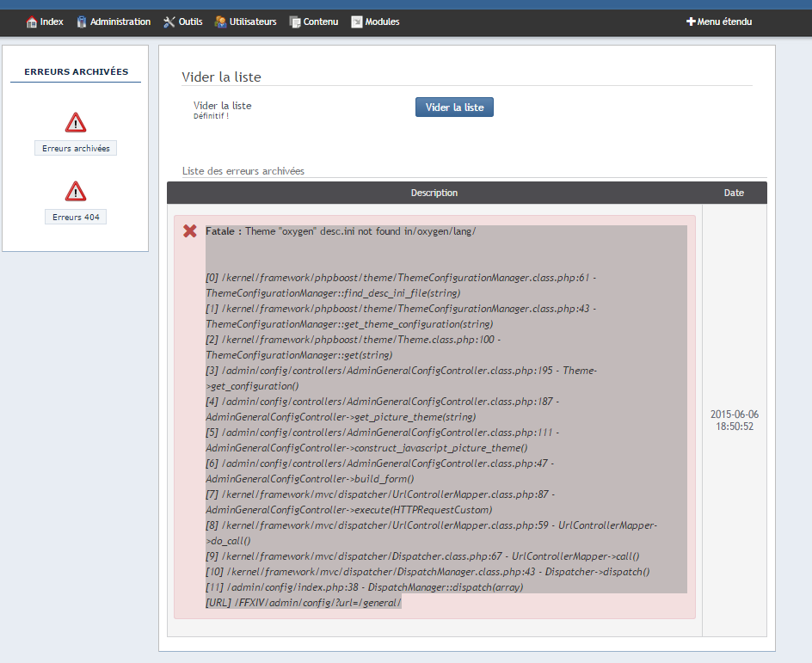Viewport: 812px width, 663px height.
Task: Click the warning triangle above Erreurs archivées
Action: click(76, 122)
